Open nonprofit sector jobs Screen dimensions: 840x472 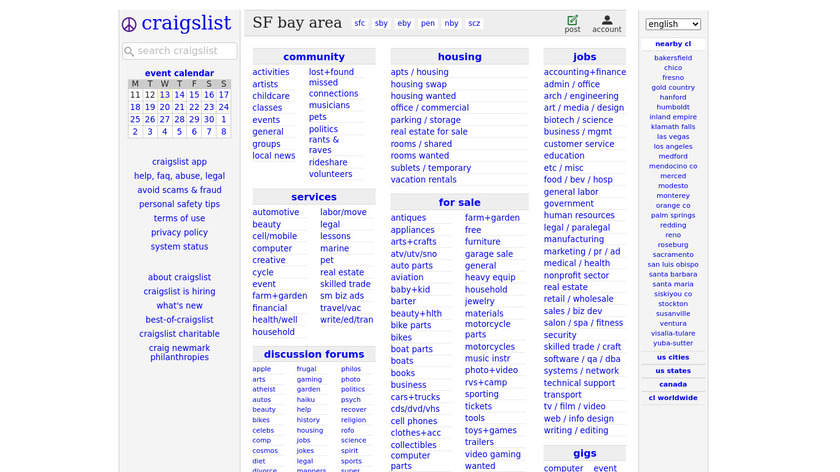pyautogui.click(x=576, y=275)
